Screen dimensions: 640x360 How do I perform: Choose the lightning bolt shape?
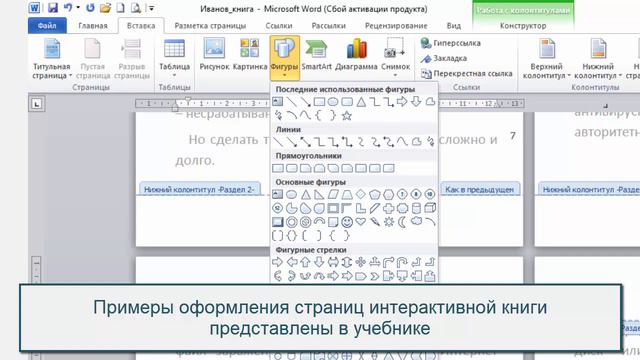[x=374, y=222]
